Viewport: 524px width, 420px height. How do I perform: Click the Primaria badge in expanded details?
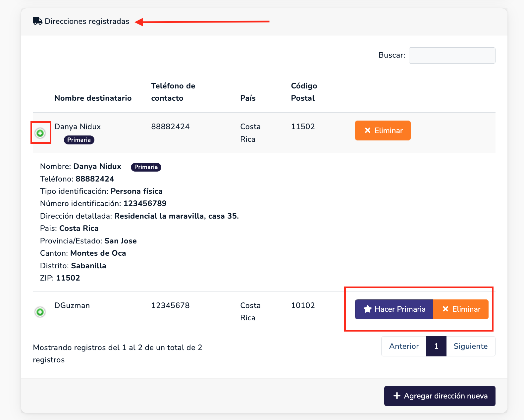coord(146,167)
